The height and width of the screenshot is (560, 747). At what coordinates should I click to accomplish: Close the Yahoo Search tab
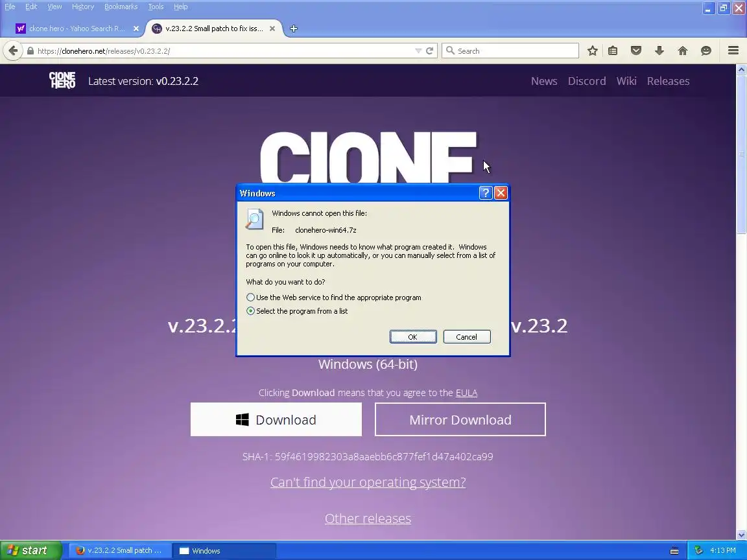[136, 29]
